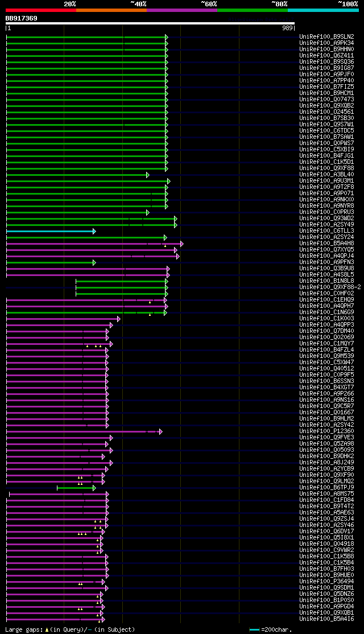Select the label UniRef100_Q04918
364x634 pixels.
[x=327, y=544]
